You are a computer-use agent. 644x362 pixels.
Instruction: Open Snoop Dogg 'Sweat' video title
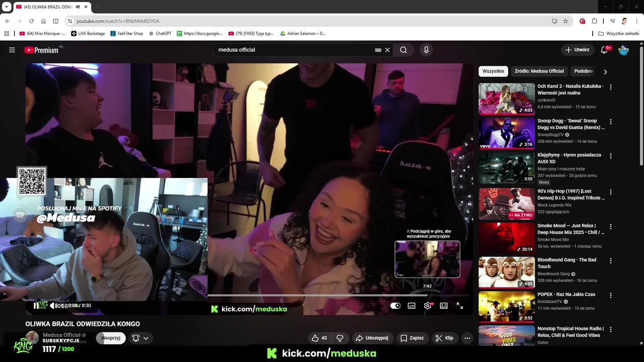point(571,124)
